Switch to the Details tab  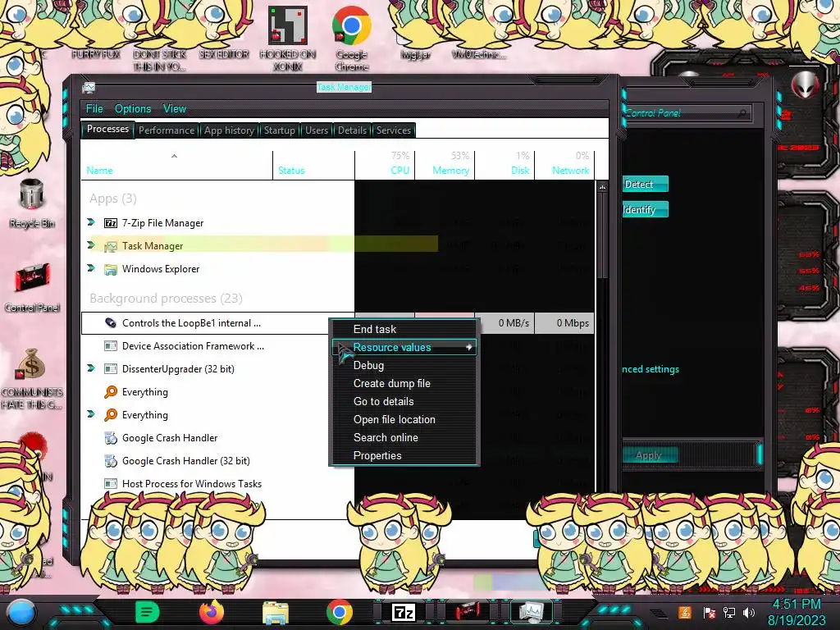353,130
